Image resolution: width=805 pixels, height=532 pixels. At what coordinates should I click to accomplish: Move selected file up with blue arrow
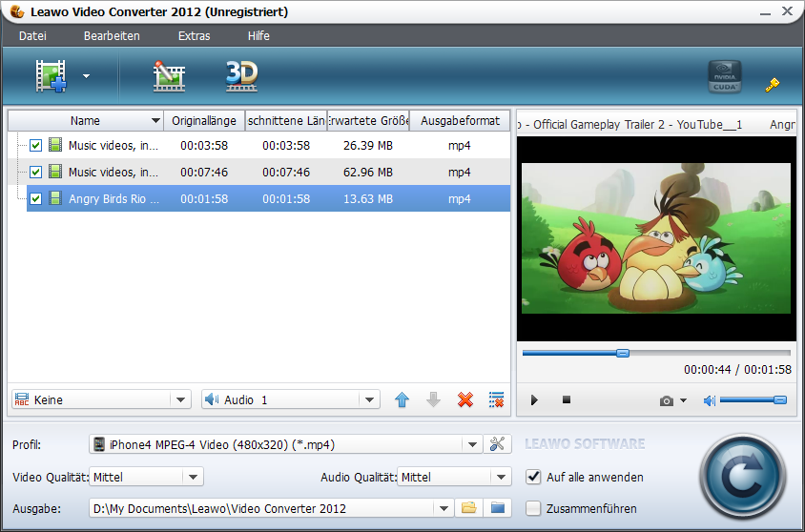(x=402, y=399)
